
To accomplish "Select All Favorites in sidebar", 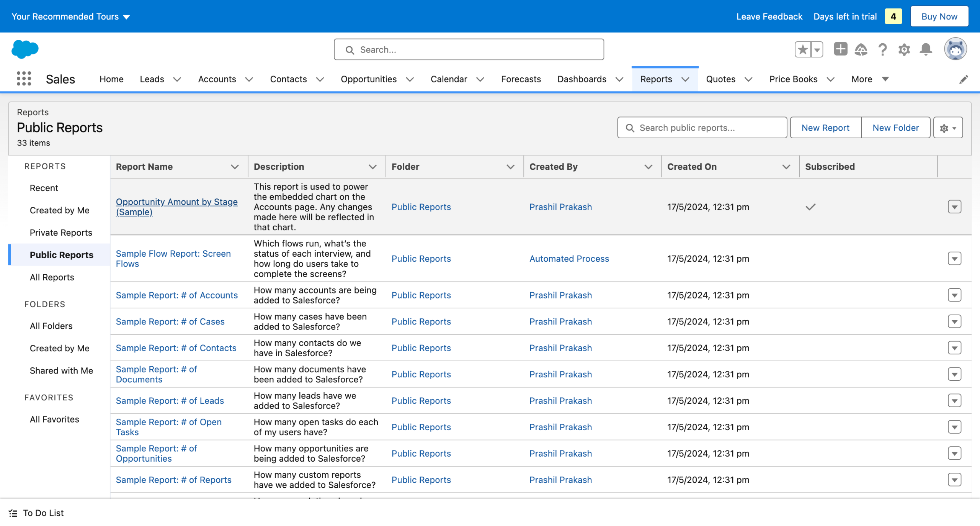I will click(x=55, y=419).
